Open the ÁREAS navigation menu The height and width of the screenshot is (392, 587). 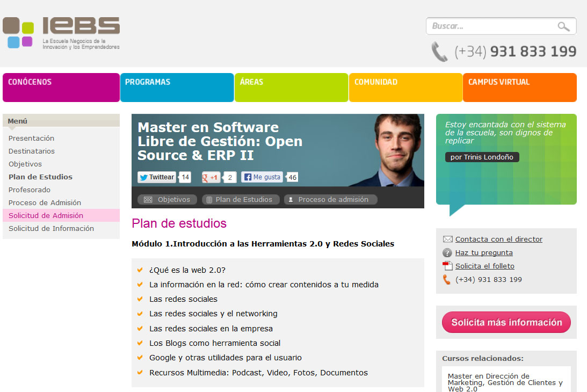291,88
